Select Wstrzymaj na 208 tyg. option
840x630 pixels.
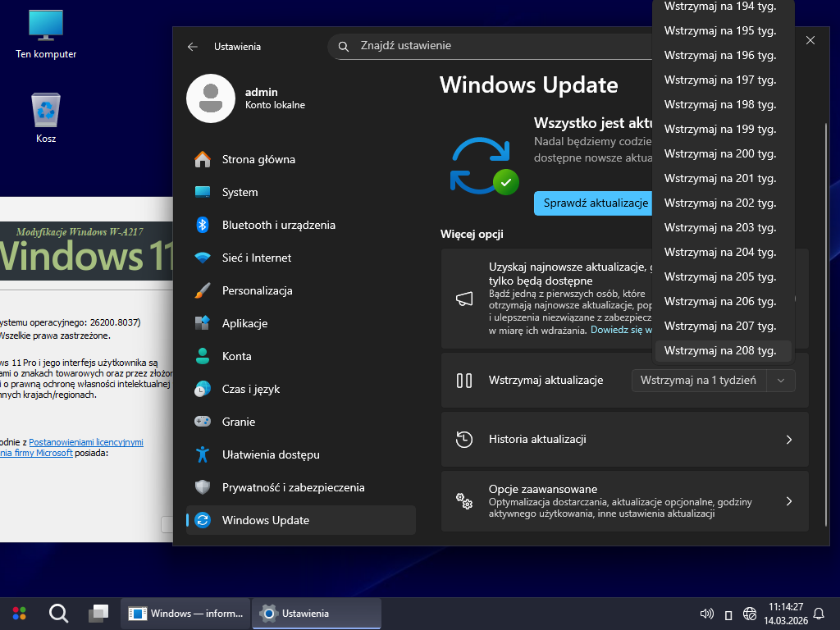coord(720,350)
